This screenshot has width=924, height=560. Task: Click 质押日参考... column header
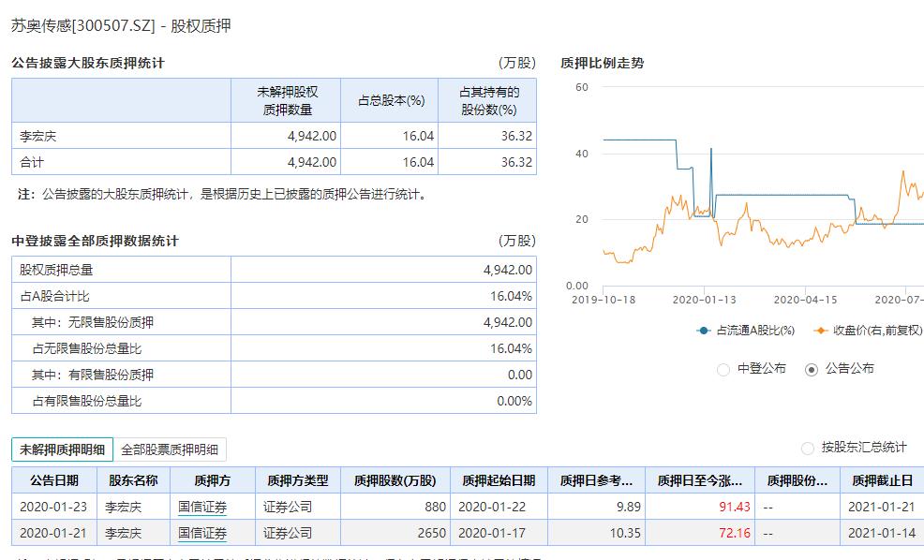tap(596, 480)
